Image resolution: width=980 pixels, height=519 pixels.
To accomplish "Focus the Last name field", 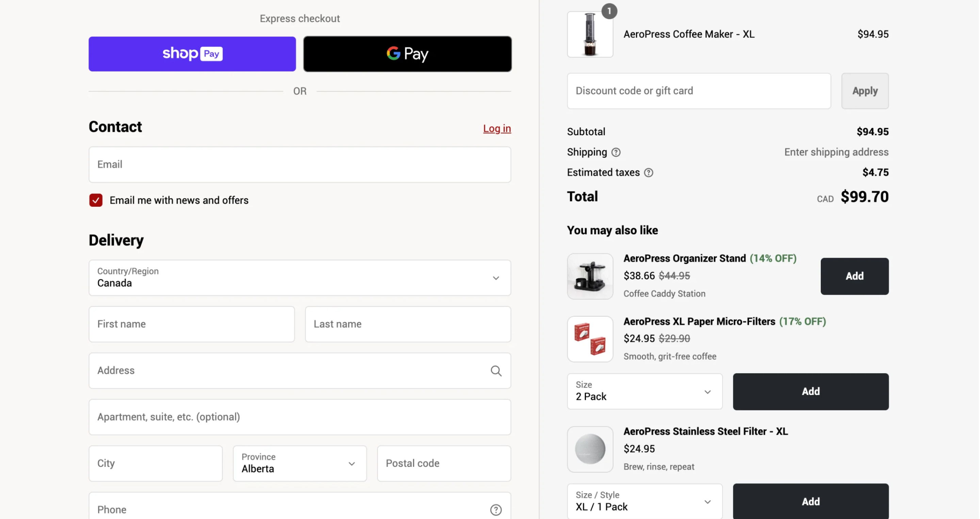I will click(x=408, y=325).
